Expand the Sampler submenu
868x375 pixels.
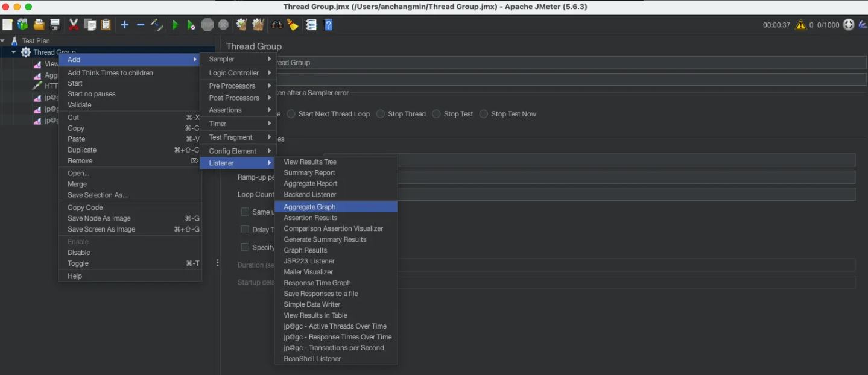pos(238,59)
